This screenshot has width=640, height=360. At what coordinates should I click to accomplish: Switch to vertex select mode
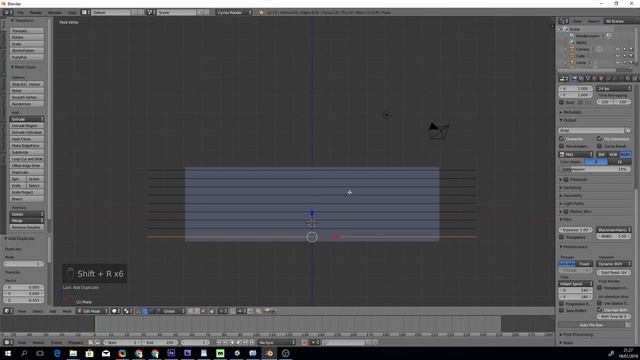coord(191,311)
